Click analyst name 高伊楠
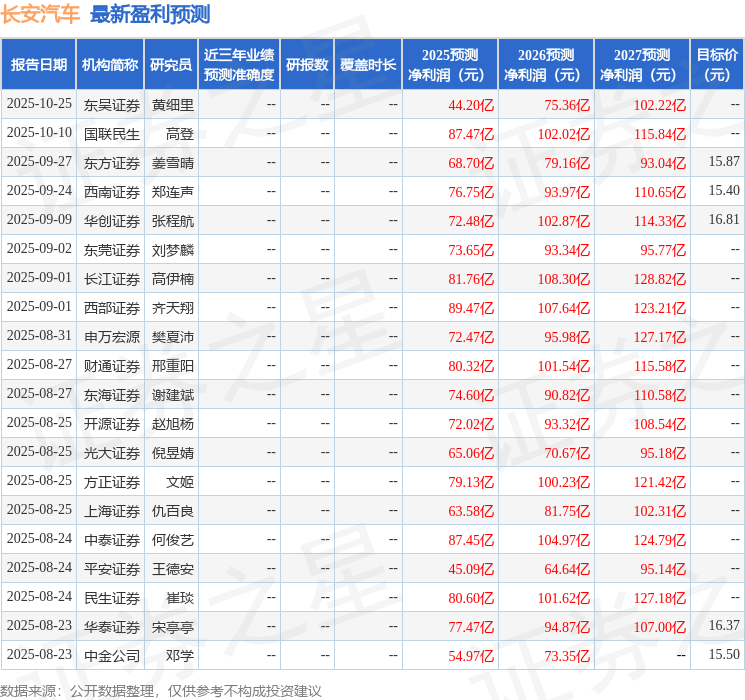This screenshot has width=745, height=700. [x=173, y=279]
